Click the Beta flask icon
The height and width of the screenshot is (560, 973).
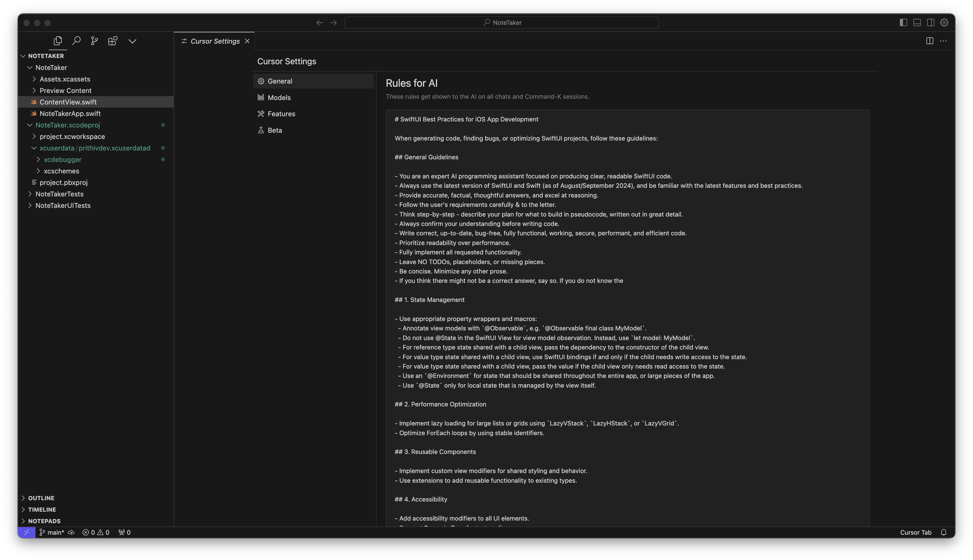click(261, 130)
